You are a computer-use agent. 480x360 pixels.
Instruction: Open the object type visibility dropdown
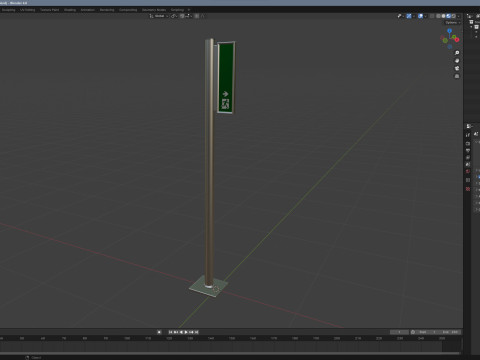pyautogui.click(x=400, y=16)
